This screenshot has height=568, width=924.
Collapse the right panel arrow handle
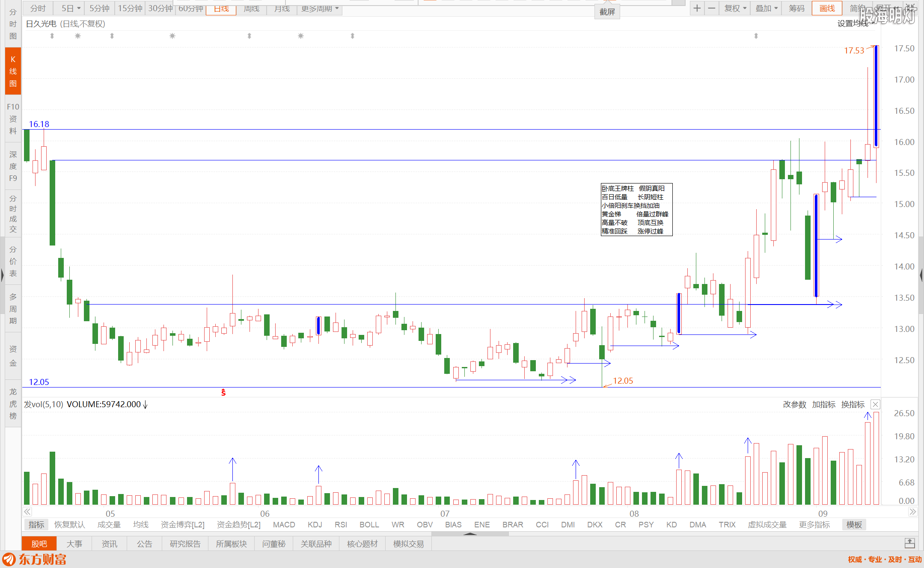[x=921, y=275]
